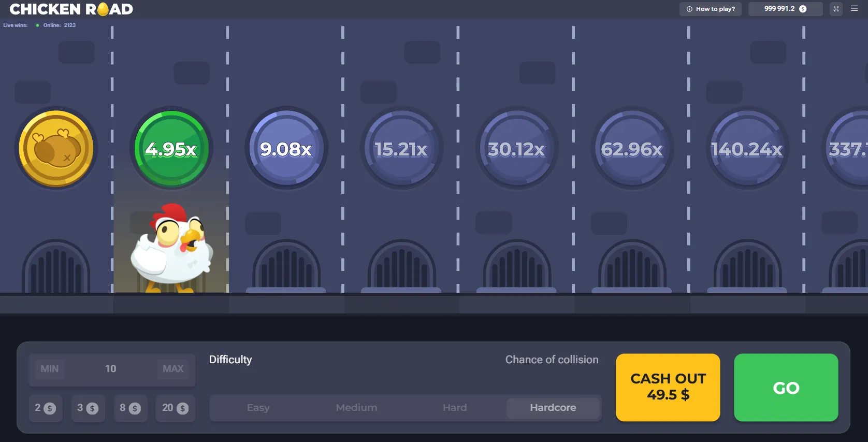Click the golden roasted chicken coin
Viewport: 868px width, 442px height.
pyautogui.click(x=56, y=149)
